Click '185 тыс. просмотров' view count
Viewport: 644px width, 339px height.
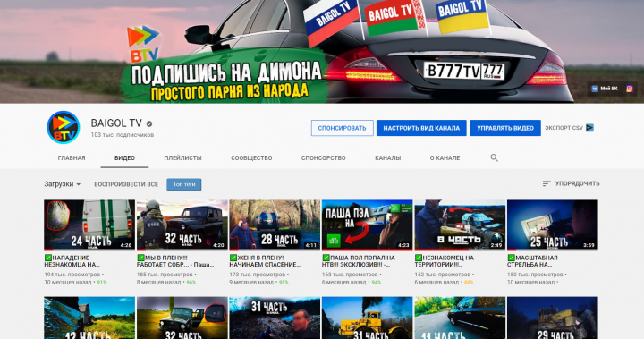(165, 274)
